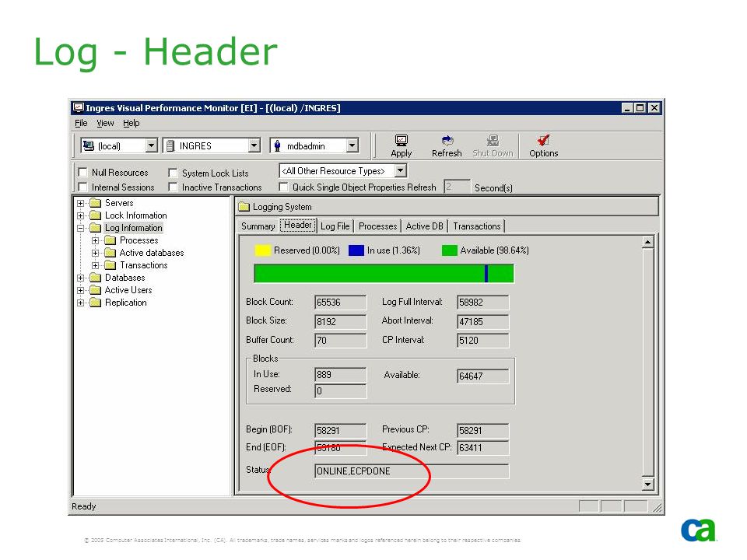Switch to the Transactions tab
The image size is (747, 560).
[x=477, y=226]
